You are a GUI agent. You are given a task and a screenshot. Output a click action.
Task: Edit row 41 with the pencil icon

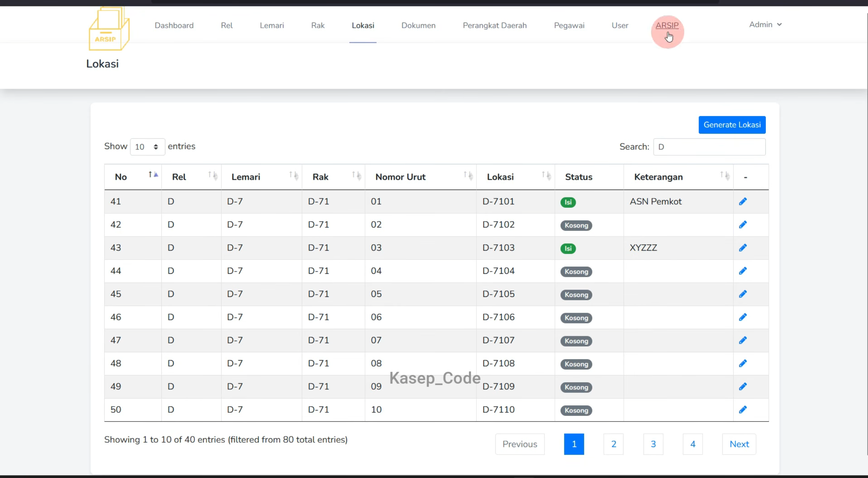(743, 201)
